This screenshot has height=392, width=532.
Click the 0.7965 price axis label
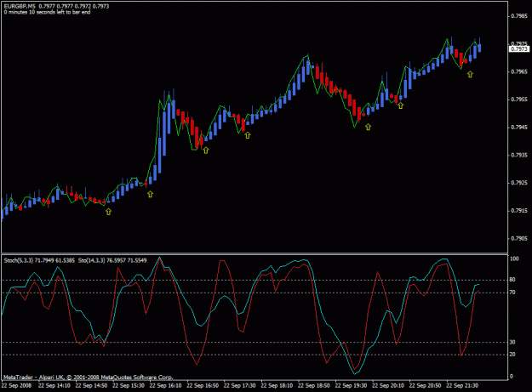(519, 71)
